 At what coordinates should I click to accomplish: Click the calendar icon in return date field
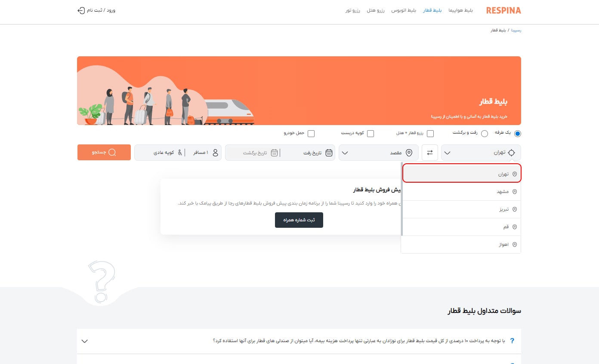click(x=274, y=153)
